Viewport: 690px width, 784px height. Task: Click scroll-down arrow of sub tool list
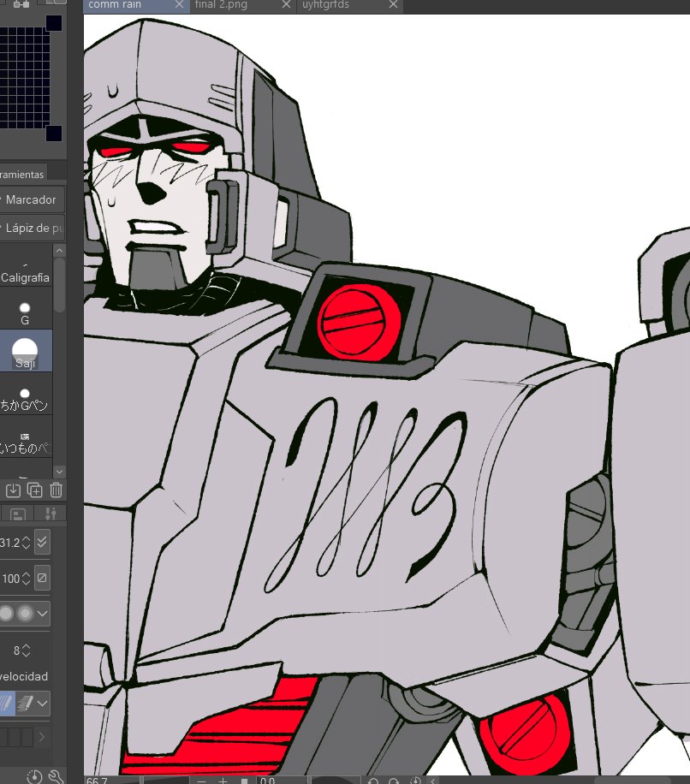pos(59,471)
